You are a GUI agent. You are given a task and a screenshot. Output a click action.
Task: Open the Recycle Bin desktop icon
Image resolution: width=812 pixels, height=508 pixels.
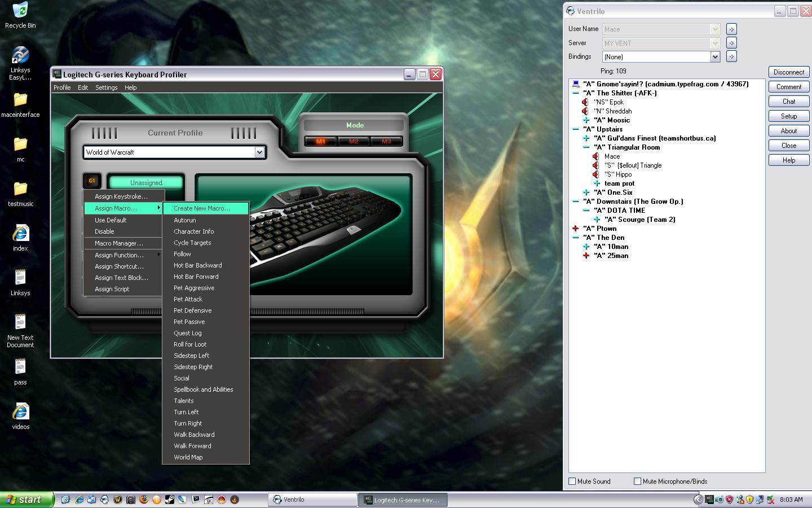click(x=20, y=11)
